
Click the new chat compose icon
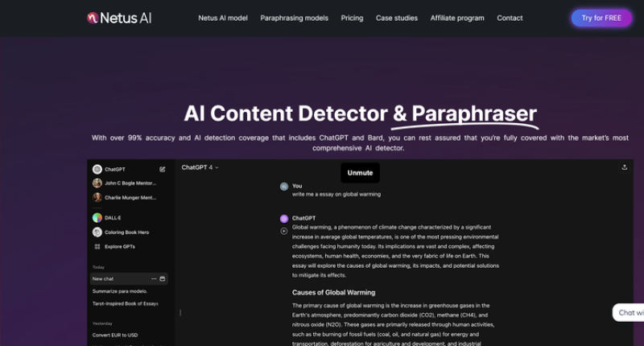pyautogui.click(x=163, y=170)
